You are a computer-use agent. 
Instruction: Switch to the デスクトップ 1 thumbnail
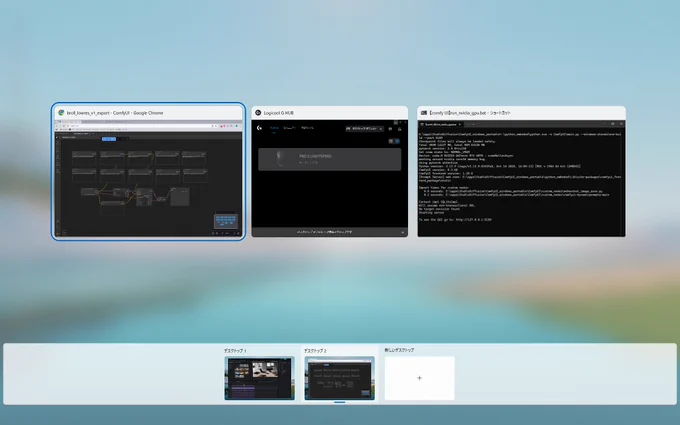point(259,378)
